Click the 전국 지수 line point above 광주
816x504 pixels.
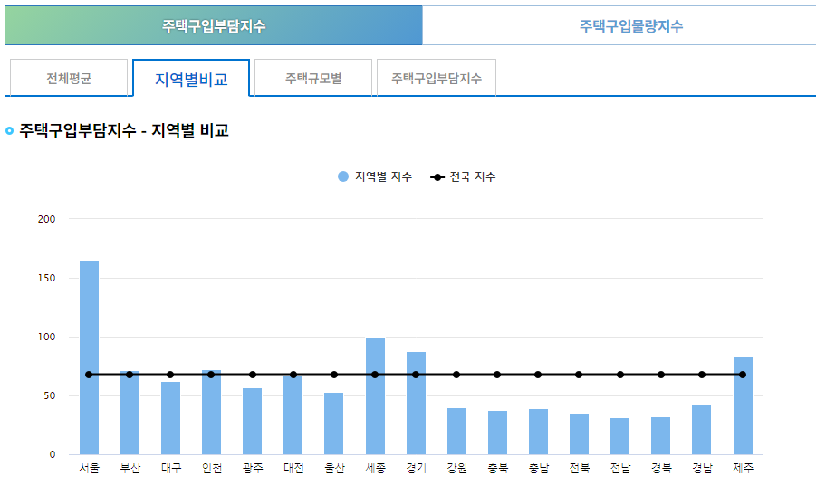coord(253,375)
